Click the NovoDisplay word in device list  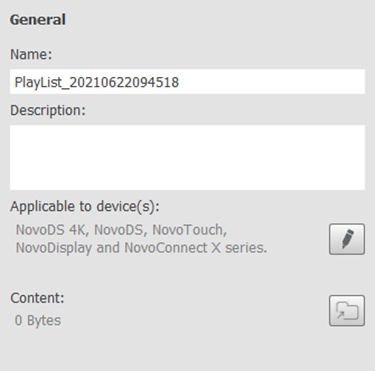54,248
